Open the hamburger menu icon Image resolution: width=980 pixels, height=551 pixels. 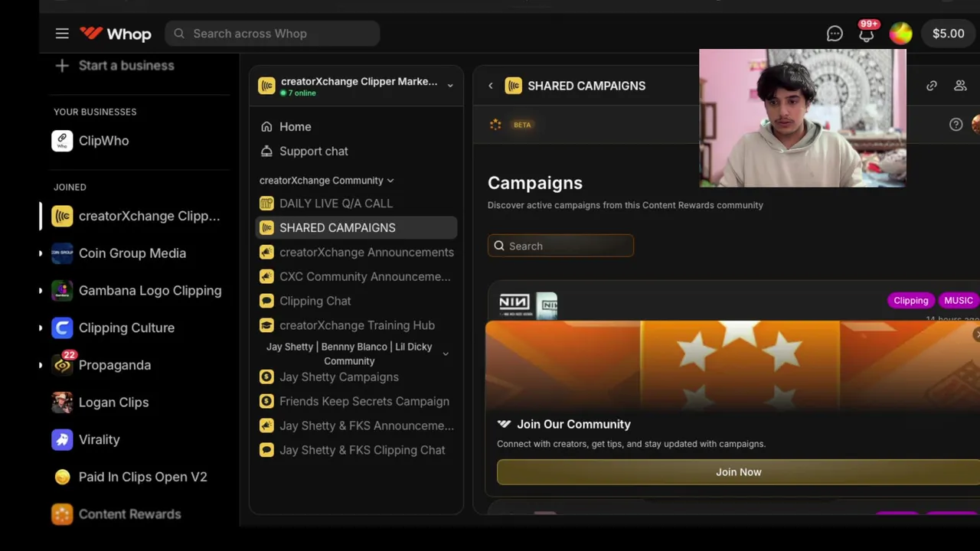tap(62, 34)
